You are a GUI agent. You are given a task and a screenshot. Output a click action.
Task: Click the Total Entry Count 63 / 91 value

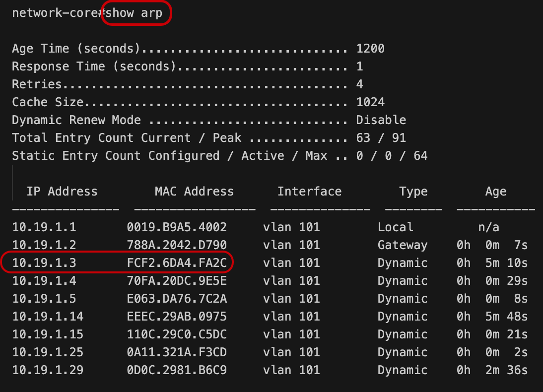click(381, 138)
